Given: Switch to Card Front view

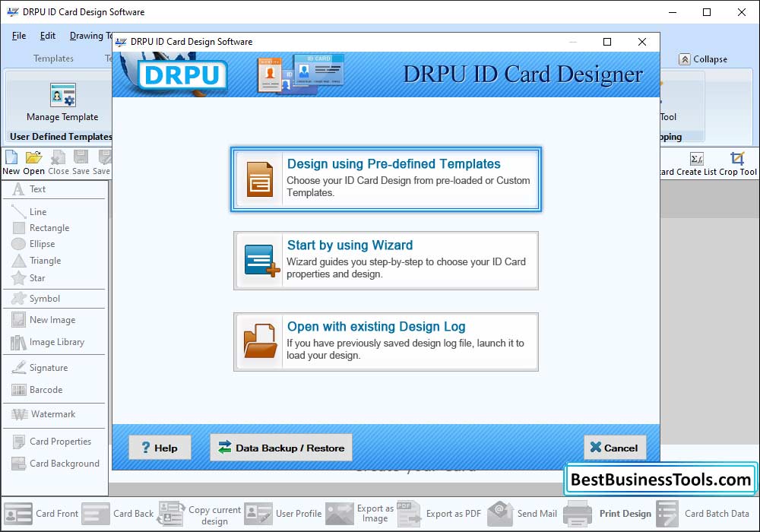Looking at the screenshot, I should coord(41,514).
